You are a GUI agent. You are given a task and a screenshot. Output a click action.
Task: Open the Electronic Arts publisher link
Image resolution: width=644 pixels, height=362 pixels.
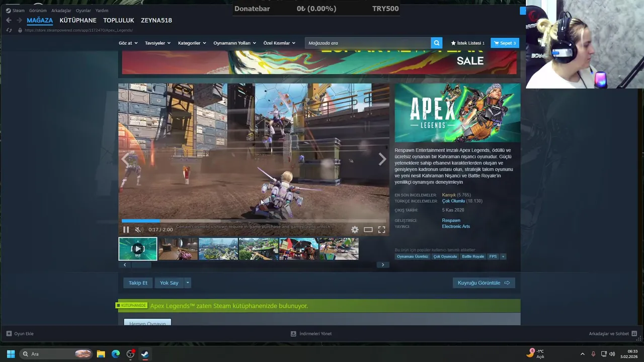456,226
